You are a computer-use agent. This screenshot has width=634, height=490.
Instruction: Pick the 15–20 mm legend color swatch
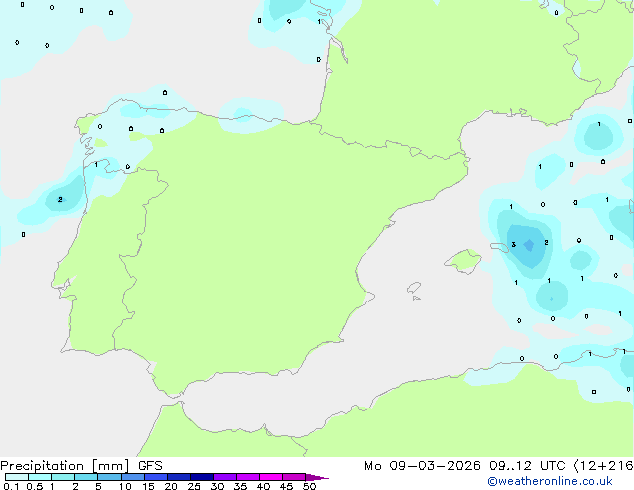[x=156, y=477]
